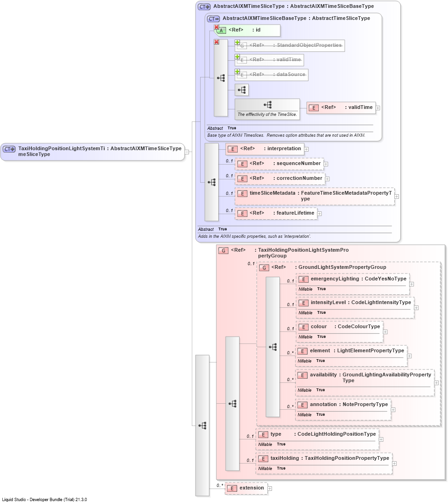The image size is (448, 502).
Task: Expand the featureLifetime element
Action: point(319,214)
